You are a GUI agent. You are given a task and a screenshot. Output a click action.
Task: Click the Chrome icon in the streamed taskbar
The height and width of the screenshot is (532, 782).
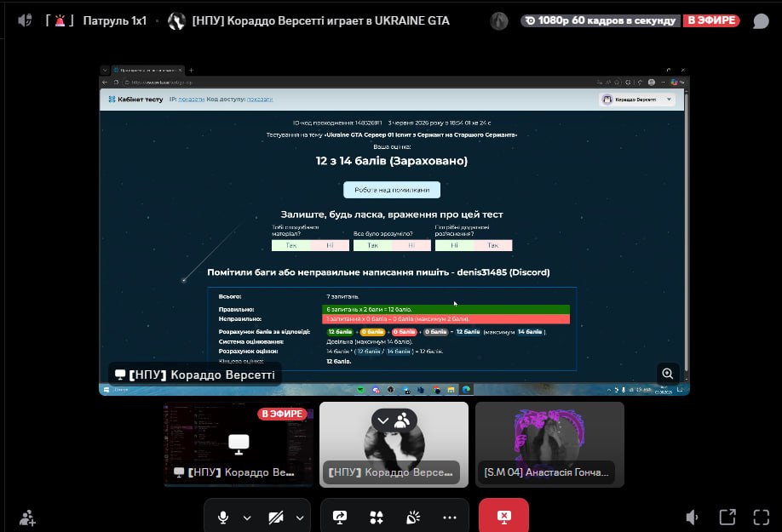(436, 390)
